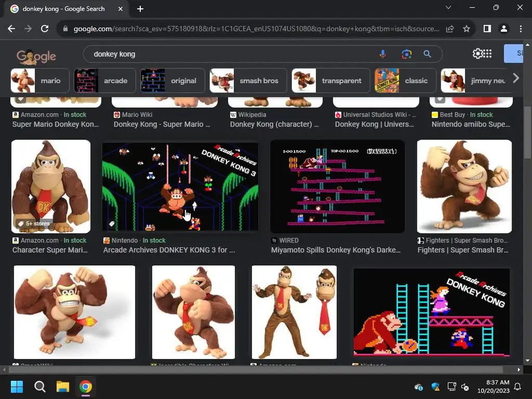Open the Chrome profile menu
The height and width of the screenshot is (399, 532).
click(504, 29)
